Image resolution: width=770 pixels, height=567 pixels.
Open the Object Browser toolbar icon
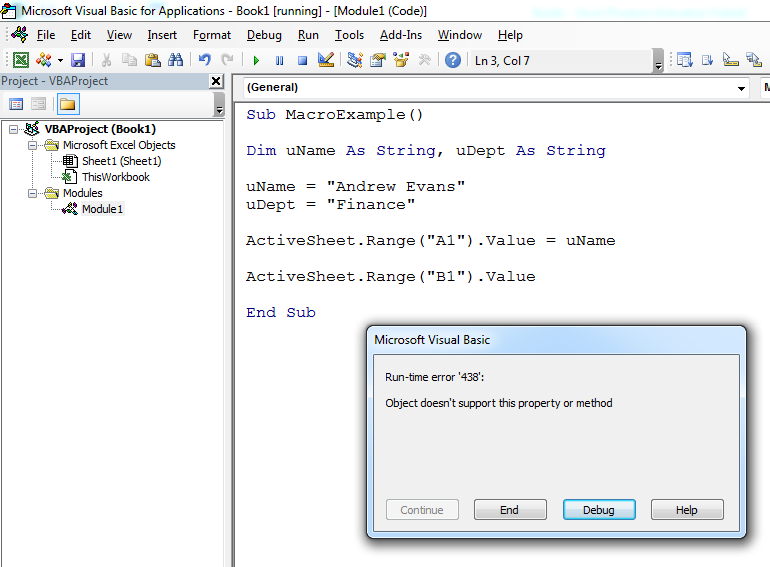coord(401,60)
